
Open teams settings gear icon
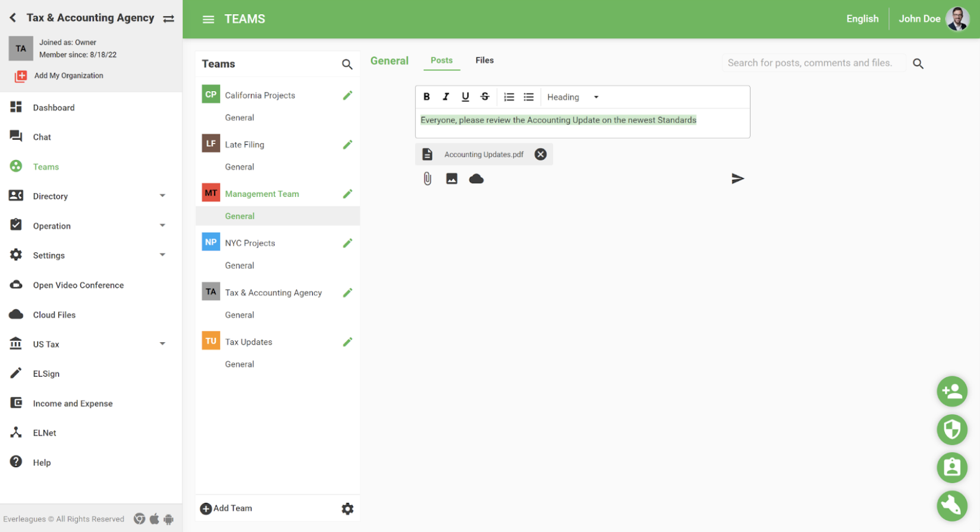click(348, 509)
